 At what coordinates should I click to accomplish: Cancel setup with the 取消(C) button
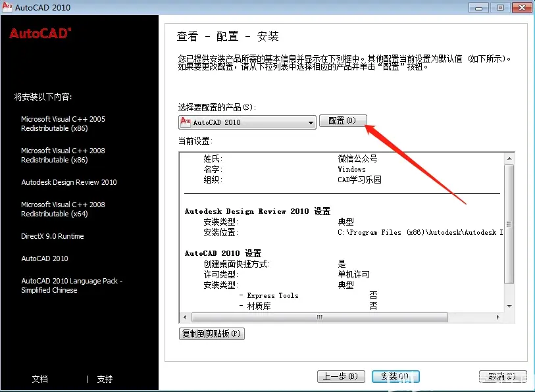coord(502,377)
